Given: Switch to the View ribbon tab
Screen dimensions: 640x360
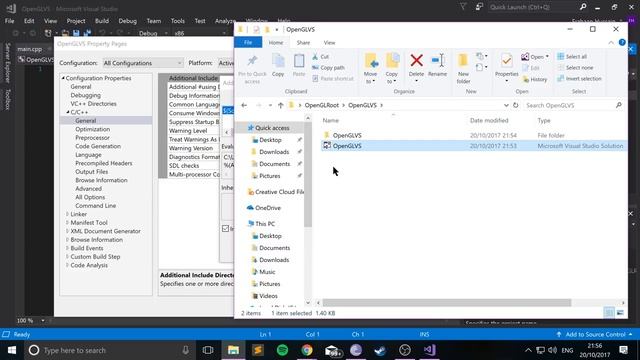Looking at the screenshot, I should [x=329, y=42].
